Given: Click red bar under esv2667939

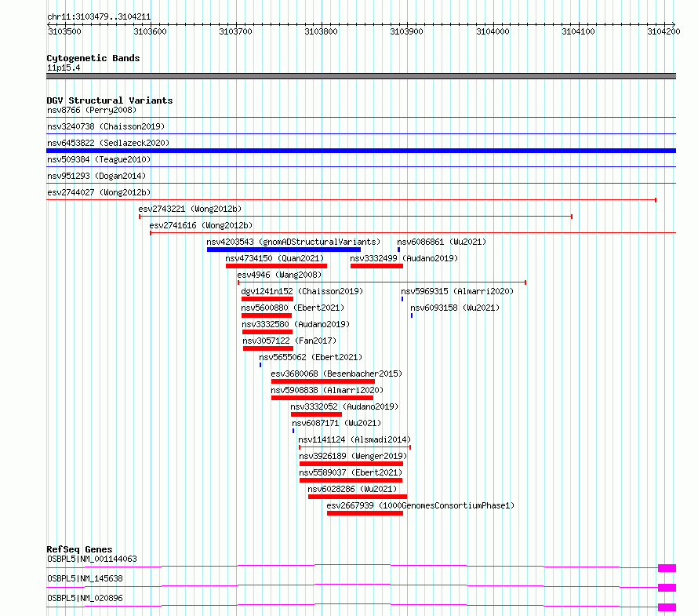Looking at the screenshot, I should point(365,513).
